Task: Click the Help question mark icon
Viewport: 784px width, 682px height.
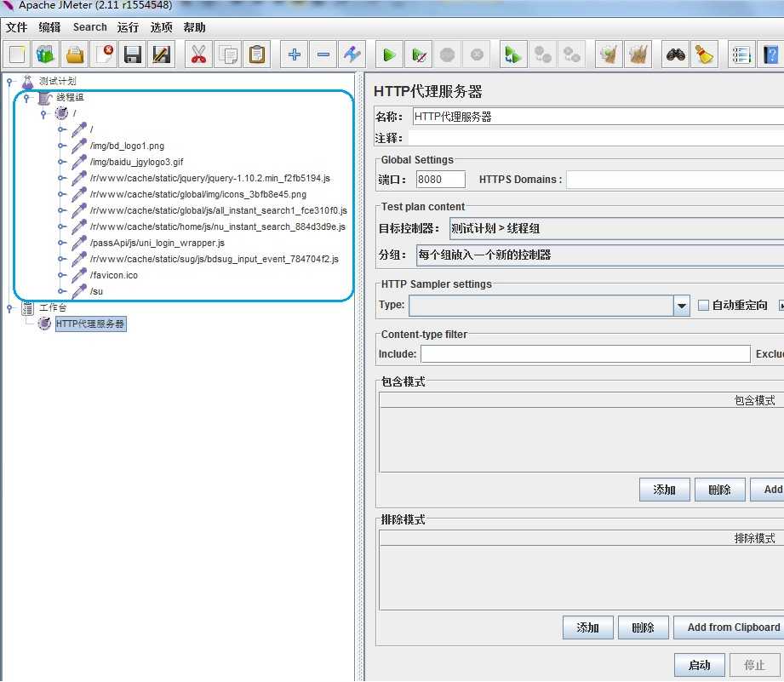Action: [x=770, y=54]
